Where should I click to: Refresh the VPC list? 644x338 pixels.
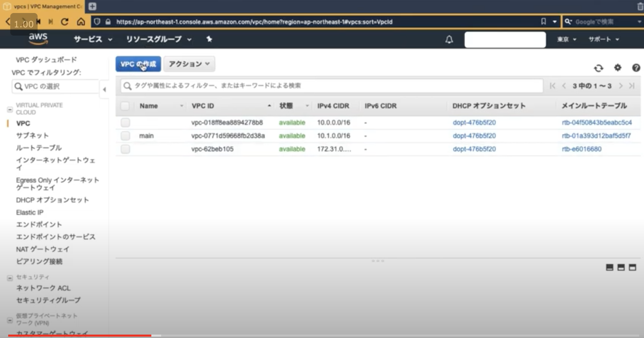[599, 68]
